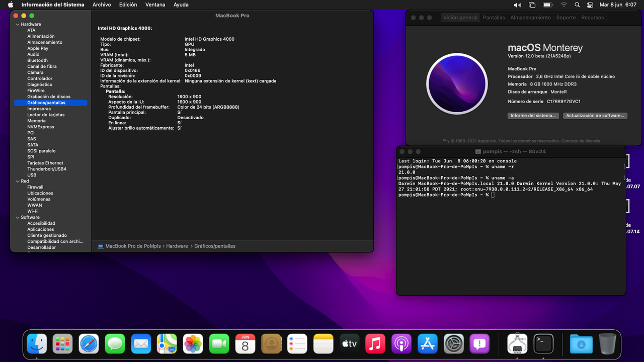
Task: Open Spotlight search in menu bar
Action: (x=577, y=5)
